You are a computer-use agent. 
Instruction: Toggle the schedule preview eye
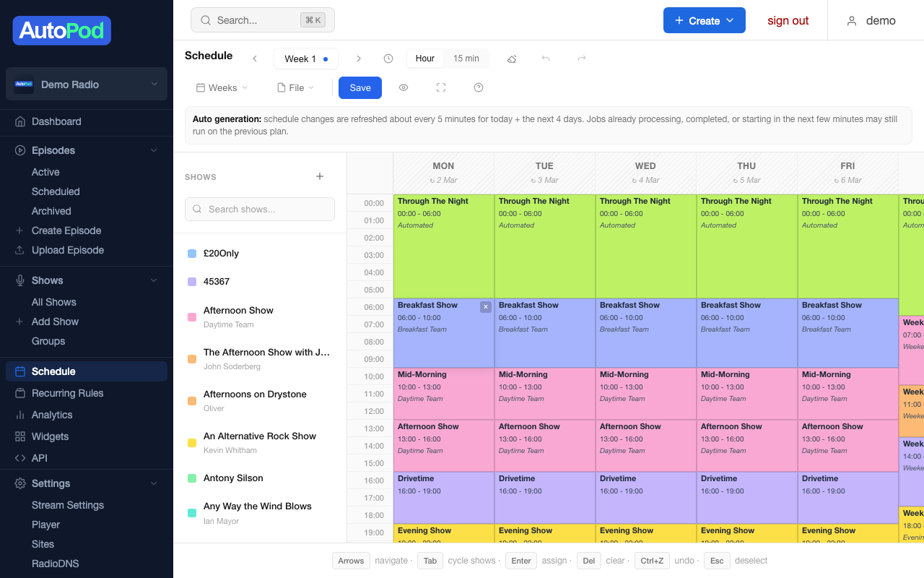404,87
